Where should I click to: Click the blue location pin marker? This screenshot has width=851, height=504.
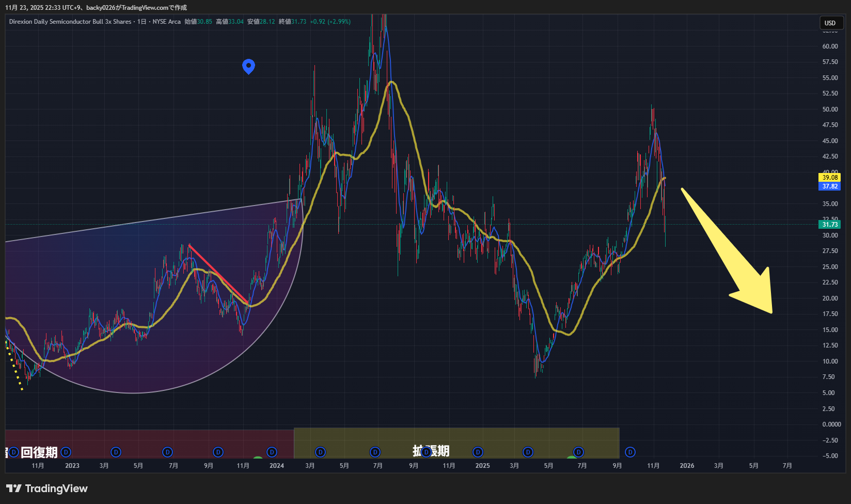pyautogui.click(x=248, y=66)
